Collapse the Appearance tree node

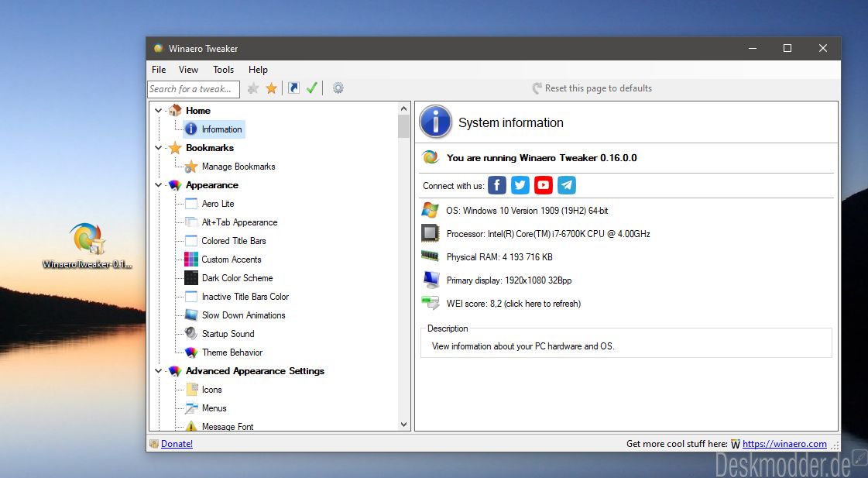158,185
